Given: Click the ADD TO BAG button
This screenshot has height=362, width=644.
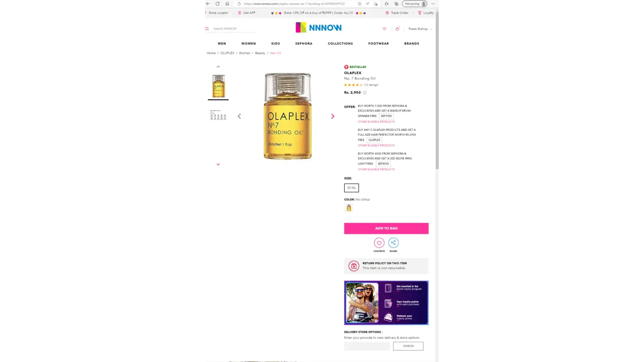Looking at the screenshot, I should [386, 228].
